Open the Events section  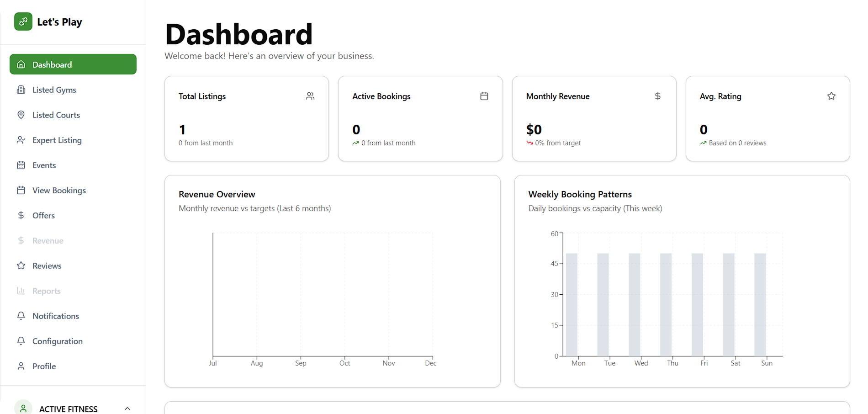click(73, 165)
